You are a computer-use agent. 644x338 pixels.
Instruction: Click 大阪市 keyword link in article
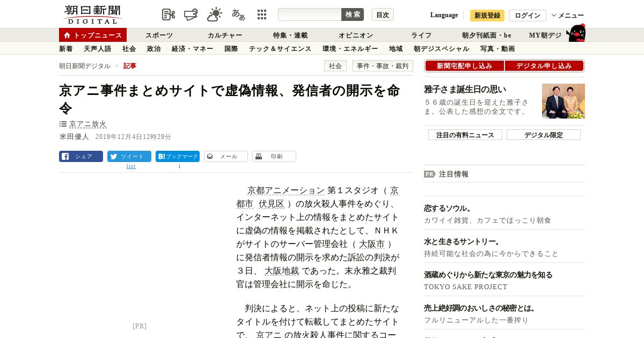tap(372, 244)
